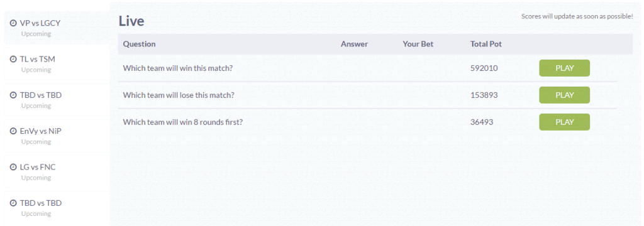This screenshot has height=226, width=644.
Task: Click the Your Bet column header
Action: (418, 44)
